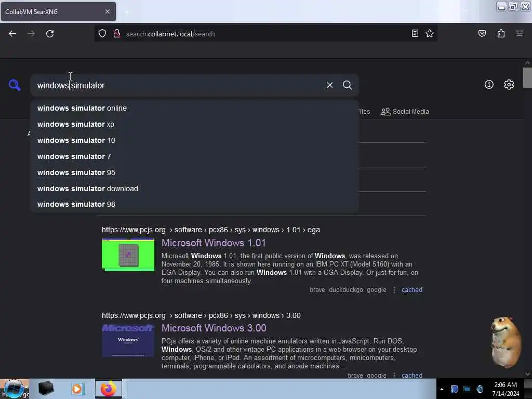This screenshot has width=532, height=399.
Task: Click the address bar URL field
Action: click(265, 34)
